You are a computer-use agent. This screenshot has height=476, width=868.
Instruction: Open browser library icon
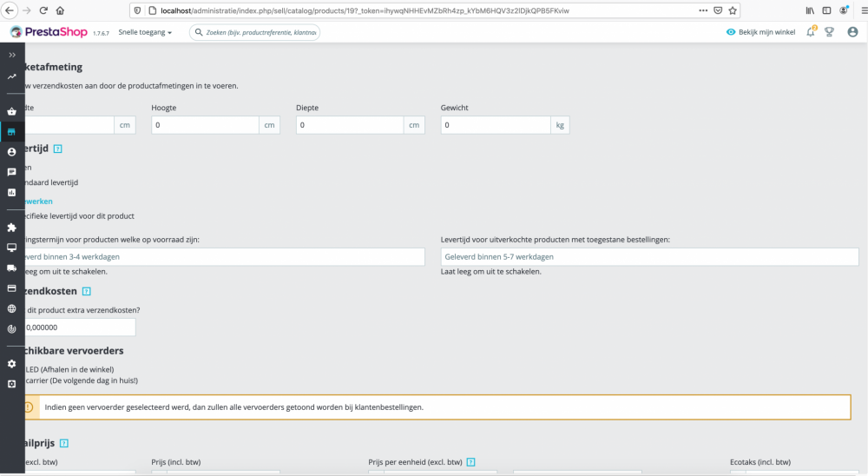coord(810,10)
